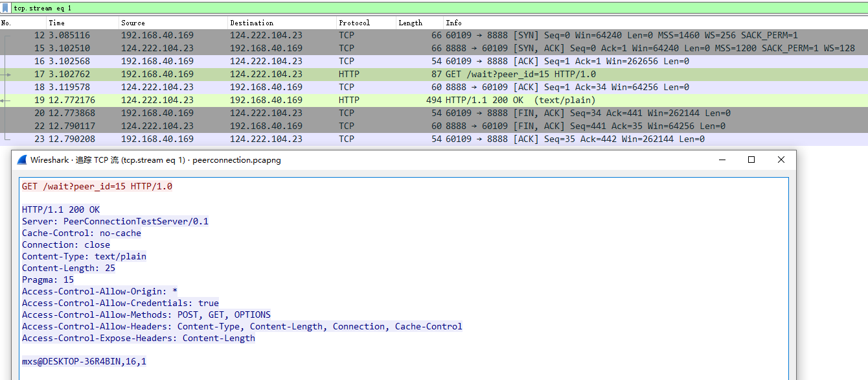
Task: Select packet 19, HTTP/1.1 200 OK
Action: [x=434, y=100]
